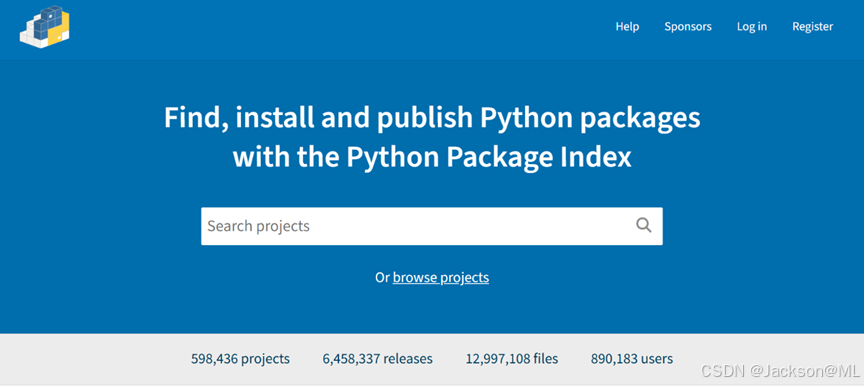This screenshot has height=386, width=864.
Task: Open the Help page
Action: (x=627, y=26)
